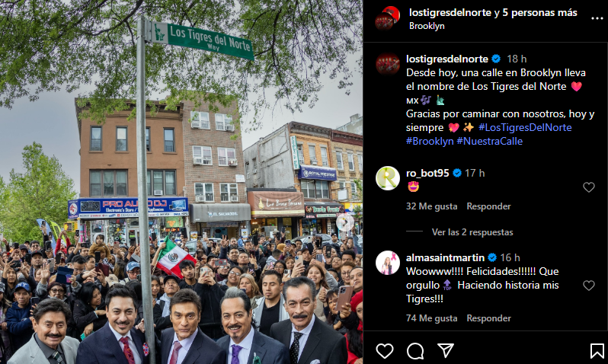
Task: Open the Brooklyn location link
Action: (427, 26)
